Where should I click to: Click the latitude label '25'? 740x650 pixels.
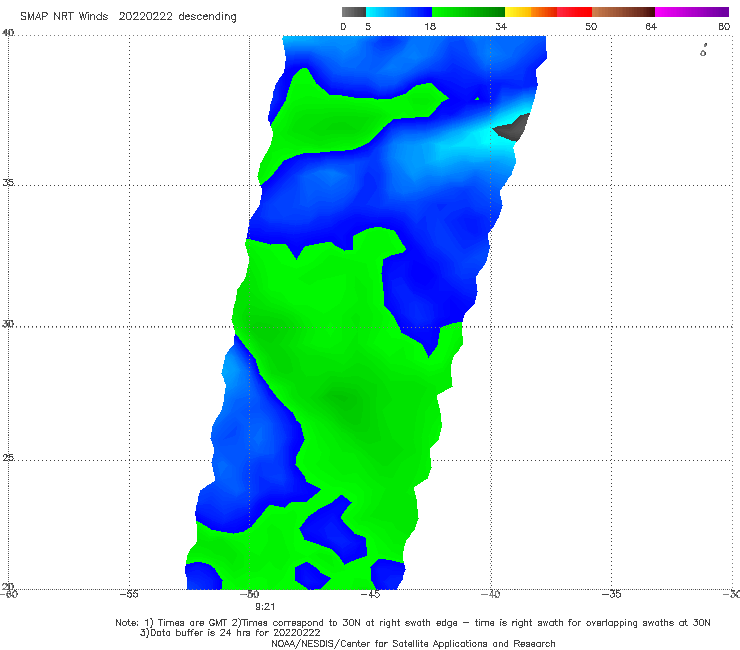point(8,457)
